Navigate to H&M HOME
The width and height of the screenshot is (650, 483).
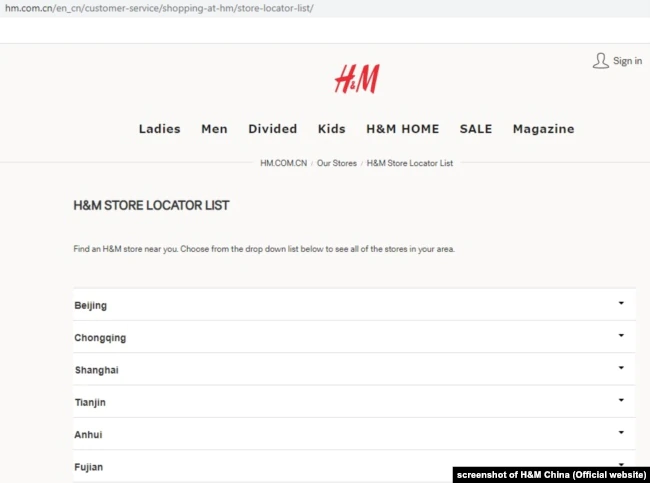tap(402, 129)
